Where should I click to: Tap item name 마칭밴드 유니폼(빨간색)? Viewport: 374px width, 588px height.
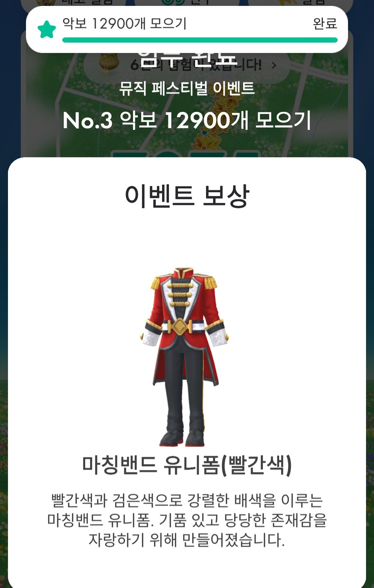(187, 465)
